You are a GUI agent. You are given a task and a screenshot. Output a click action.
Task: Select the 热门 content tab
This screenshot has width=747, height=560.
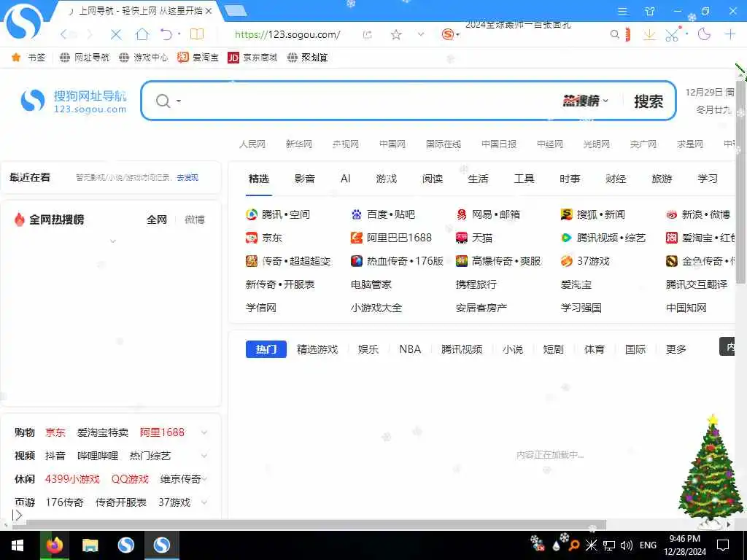[266, 349]
